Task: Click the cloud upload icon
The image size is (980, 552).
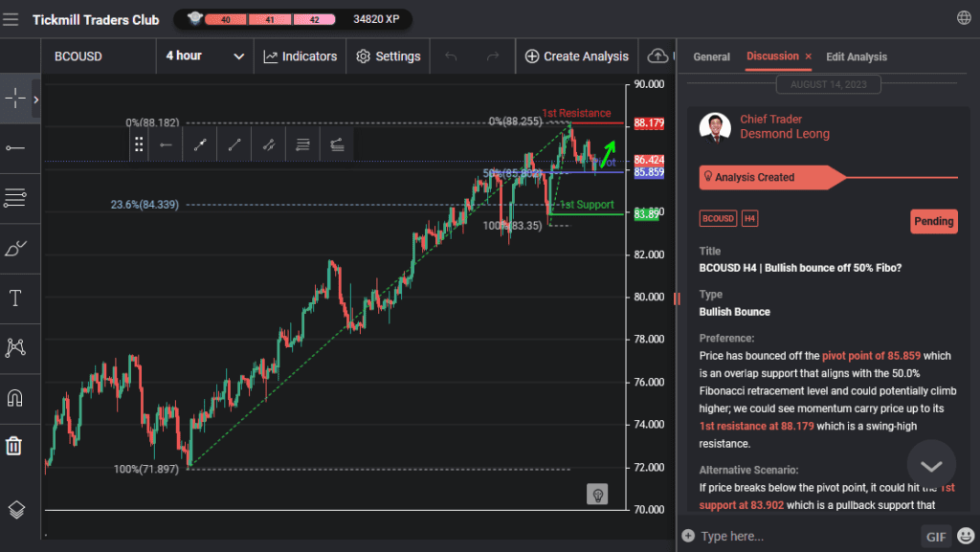Action: click(657, 56)
